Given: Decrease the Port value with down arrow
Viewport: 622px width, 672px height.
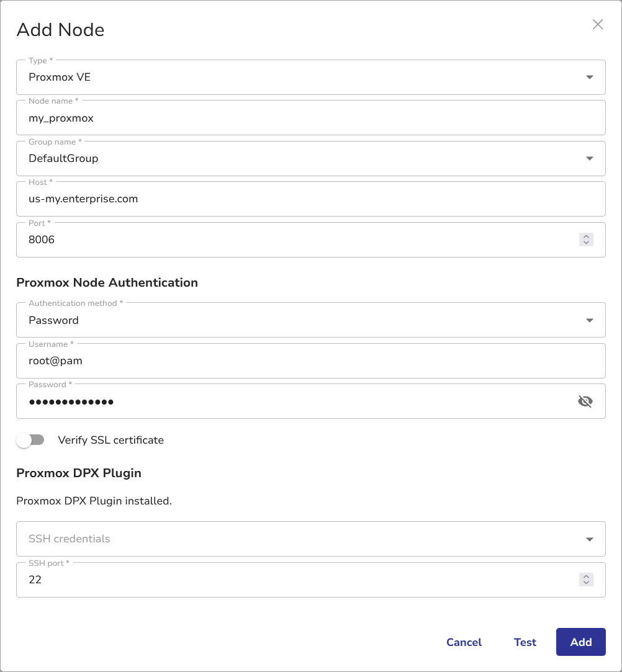Looking at the screenshot, I should click(586, 243).
